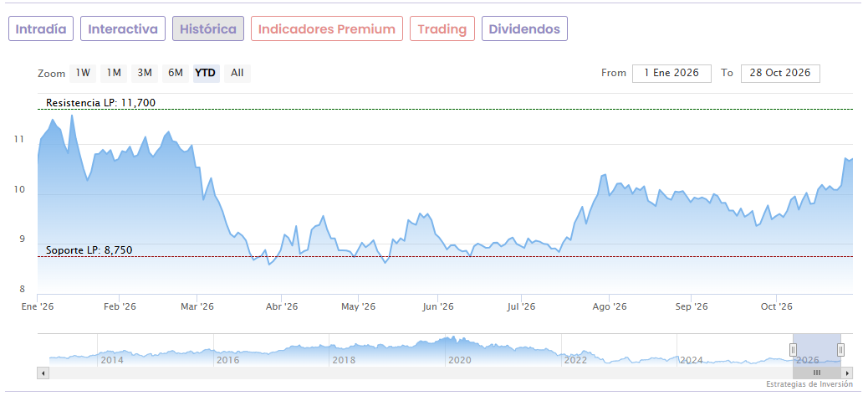868x396 pixels.
Task: Click the Oct '26 axis label
Action: [776, 306]
